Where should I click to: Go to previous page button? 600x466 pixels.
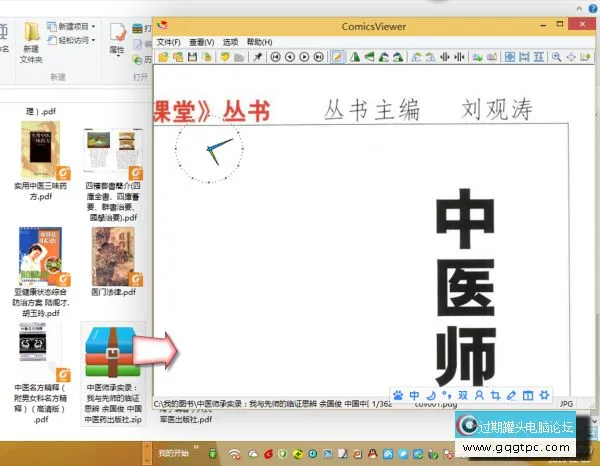290,57
